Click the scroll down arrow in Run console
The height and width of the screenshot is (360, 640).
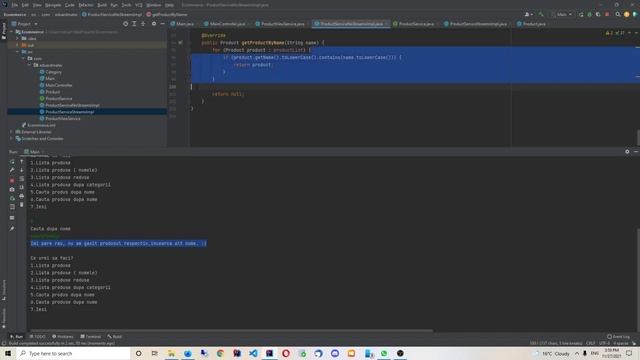[x=22, y=170]
